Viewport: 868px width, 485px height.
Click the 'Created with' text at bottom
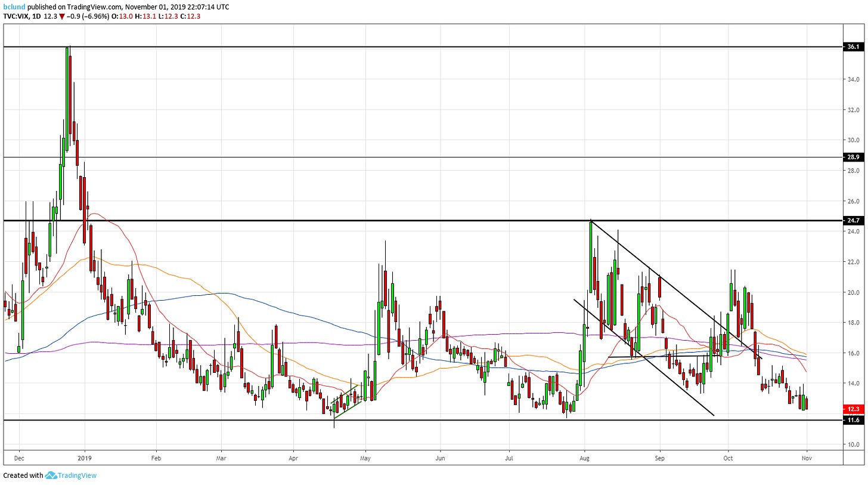tap(23, 475)
